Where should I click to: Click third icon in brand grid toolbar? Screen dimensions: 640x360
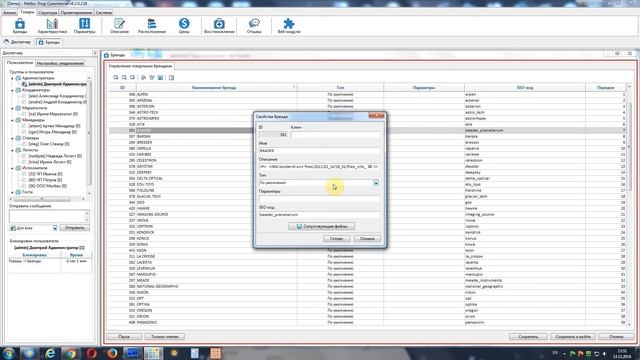132,78
